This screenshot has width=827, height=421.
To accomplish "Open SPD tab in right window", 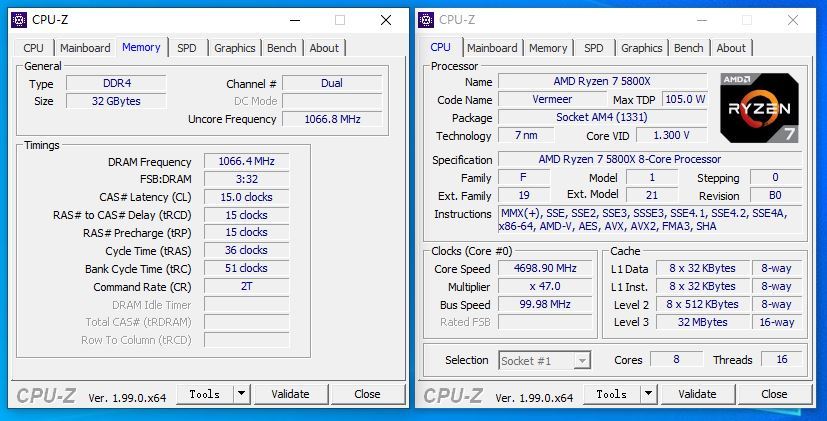I will 593,48.
